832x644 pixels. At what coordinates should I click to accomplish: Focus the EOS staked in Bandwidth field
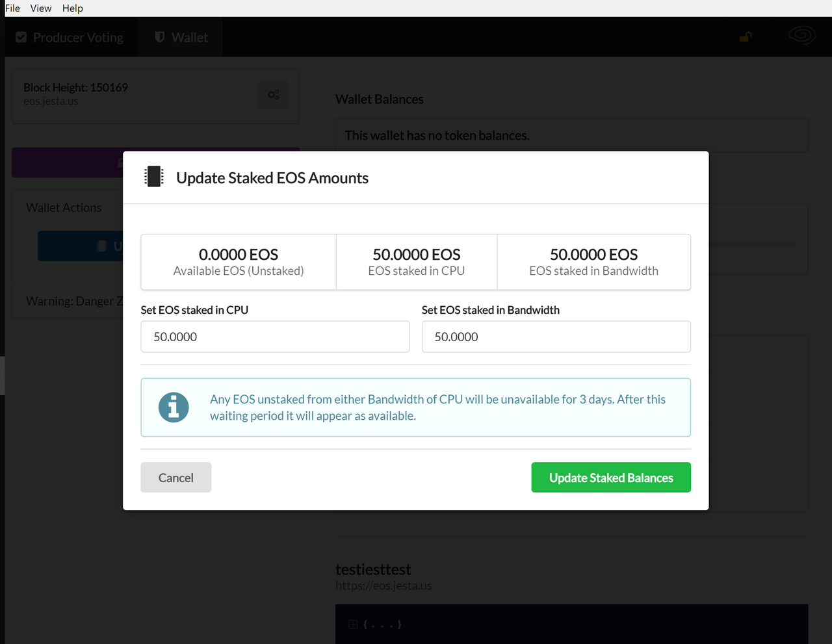pyautogui.click(x=556, y=337)
